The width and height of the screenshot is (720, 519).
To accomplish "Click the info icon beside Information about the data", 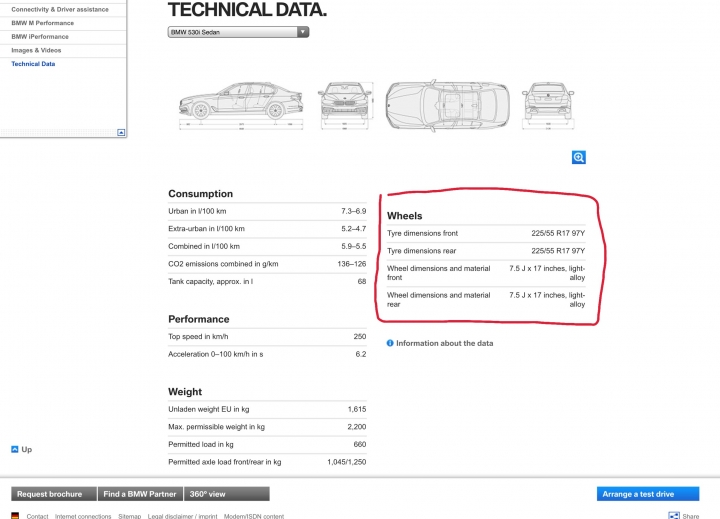I will click(390, 343).
